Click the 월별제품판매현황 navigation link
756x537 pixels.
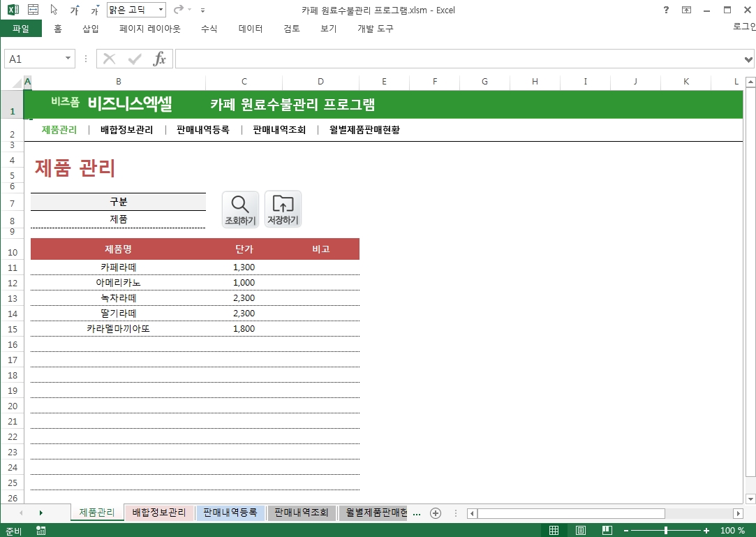[x=364, y=129]
